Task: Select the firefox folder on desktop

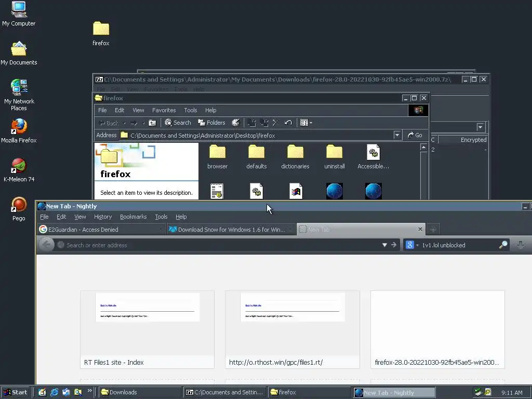Action: 101,34
